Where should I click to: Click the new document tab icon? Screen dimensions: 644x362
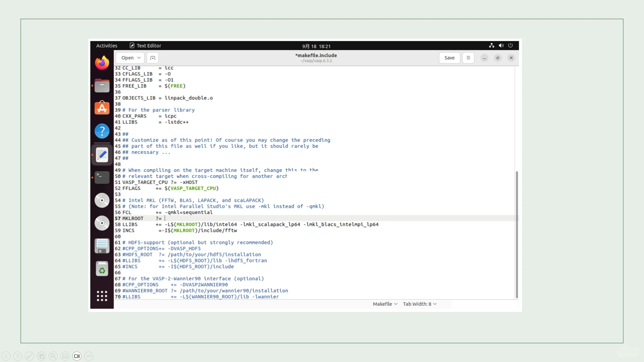click(x=153, y=58)
